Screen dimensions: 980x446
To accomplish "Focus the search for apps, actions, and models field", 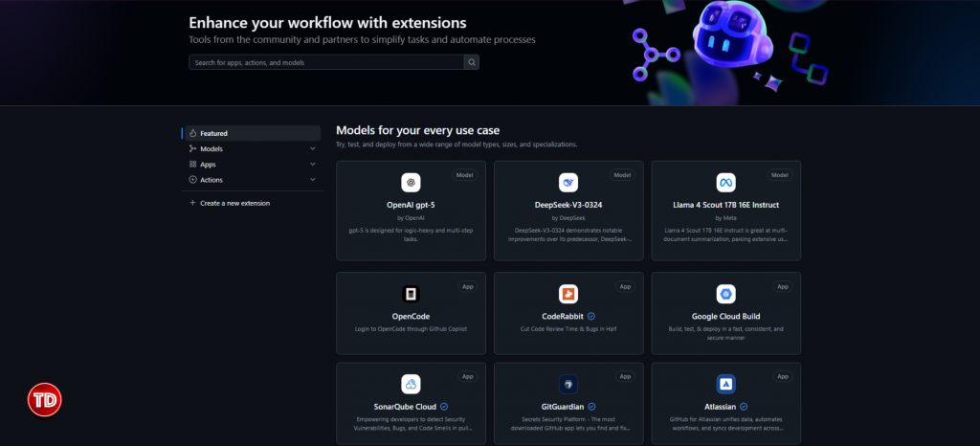I will point(326,62).
